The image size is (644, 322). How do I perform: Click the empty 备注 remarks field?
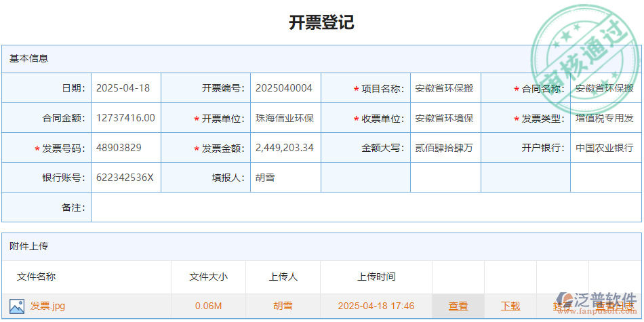pos(366,207)
